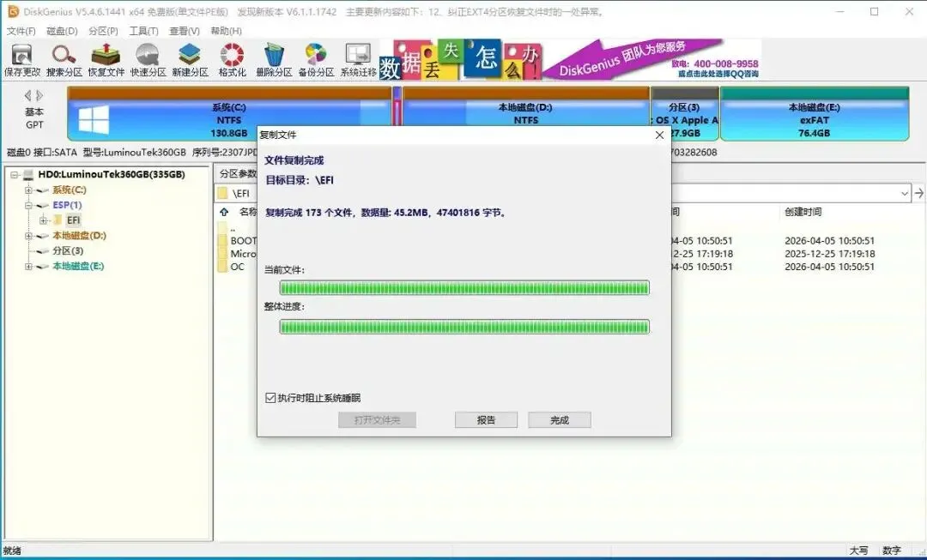
Task: Go to next disk with right arrow
Action: [39, 95]
